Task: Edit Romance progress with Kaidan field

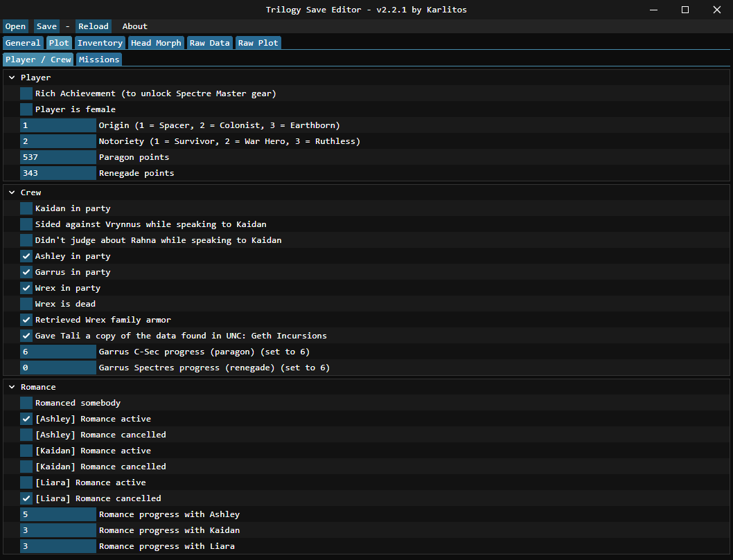Action: tap(58, 530)
